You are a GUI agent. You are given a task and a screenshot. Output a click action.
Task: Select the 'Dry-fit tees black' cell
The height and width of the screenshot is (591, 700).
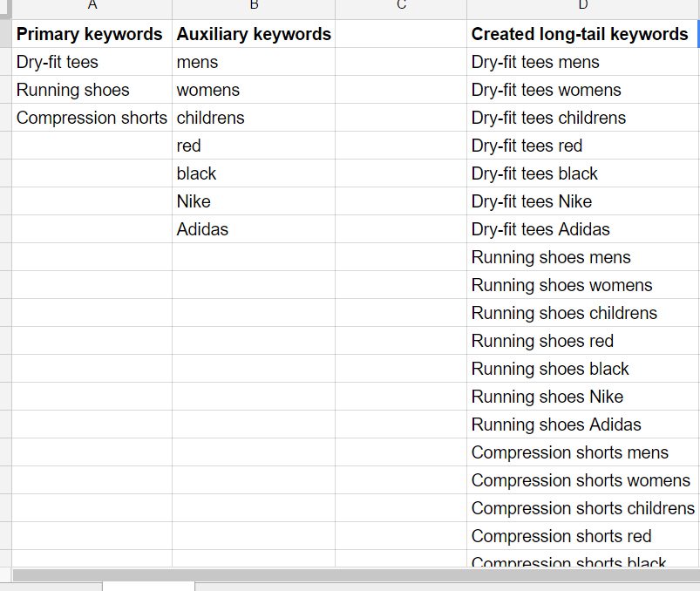pyautogui.click(x=583, y=173)
